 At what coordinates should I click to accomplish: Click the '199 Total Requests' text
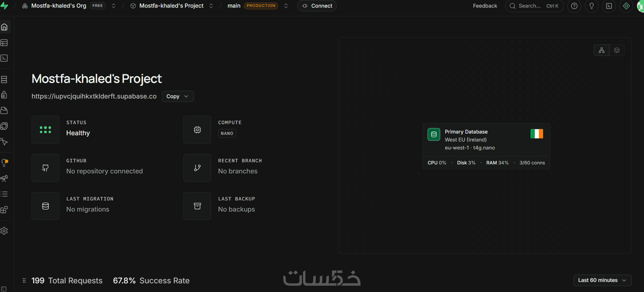67,281
